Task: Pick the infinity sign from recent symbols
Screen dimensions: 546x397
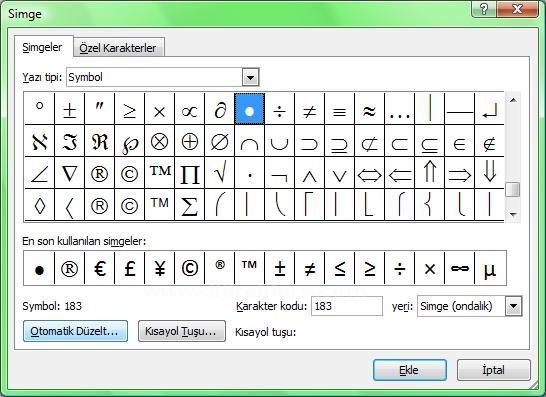Action: pyautogui.click(x=459, y=268)
